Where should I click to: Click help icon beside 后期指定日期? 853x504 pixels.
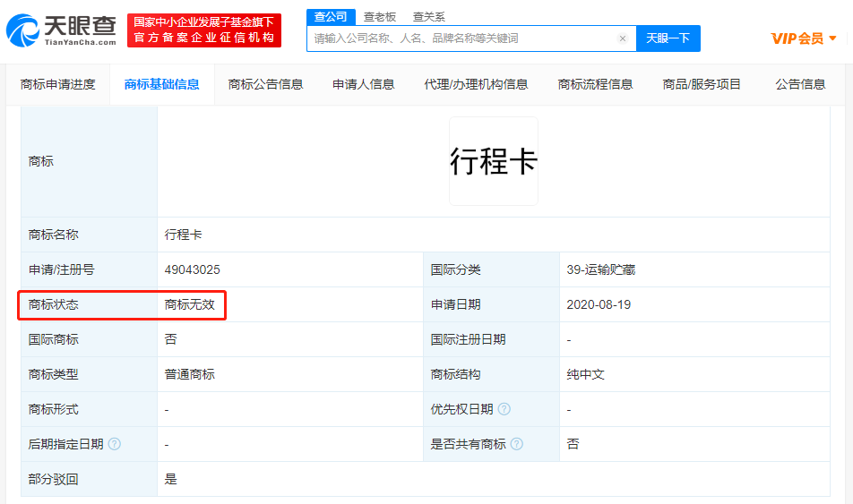point(115,444)
